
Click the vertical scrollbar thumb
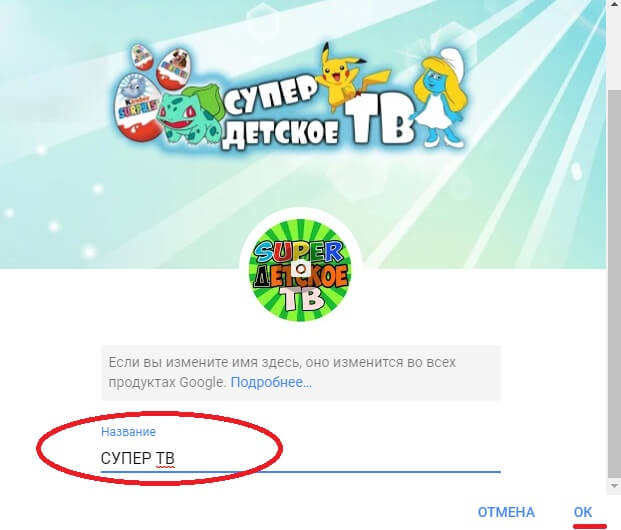[614, 283]
